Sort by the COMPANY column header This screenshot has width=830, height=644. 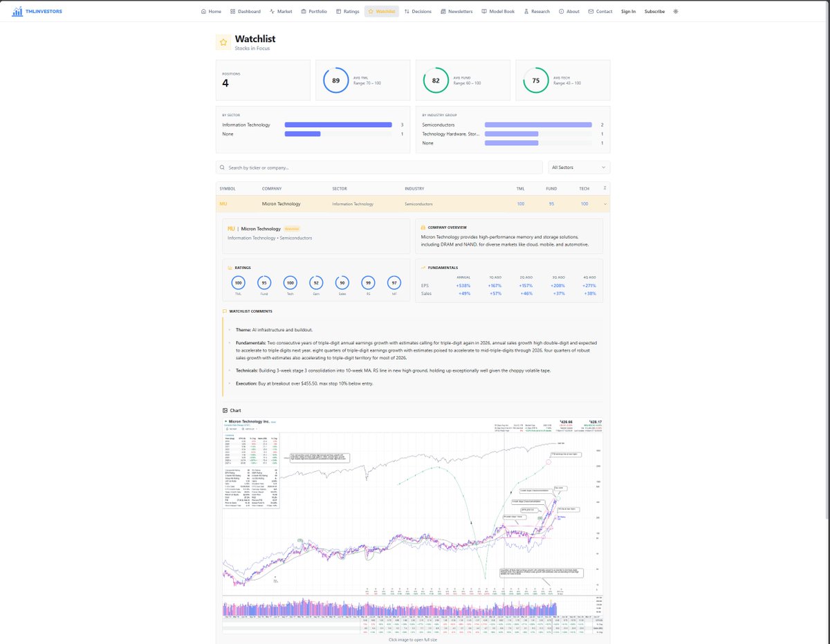point(272,188)
